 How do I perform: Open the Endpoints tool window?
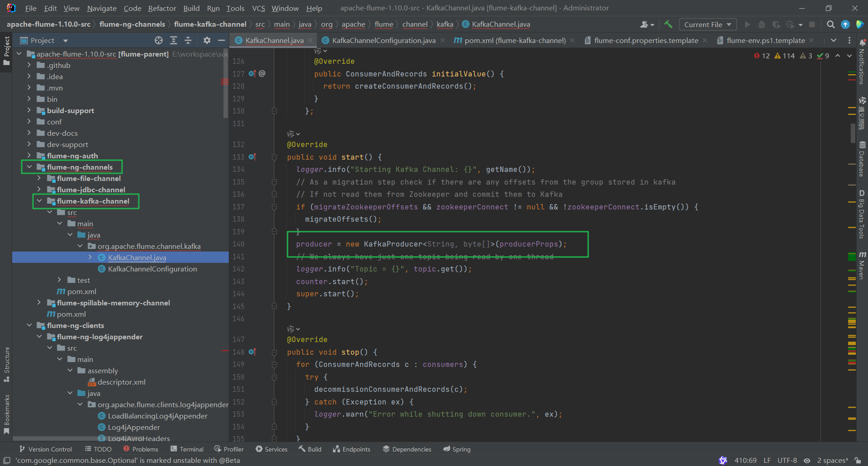coord(352,449)
